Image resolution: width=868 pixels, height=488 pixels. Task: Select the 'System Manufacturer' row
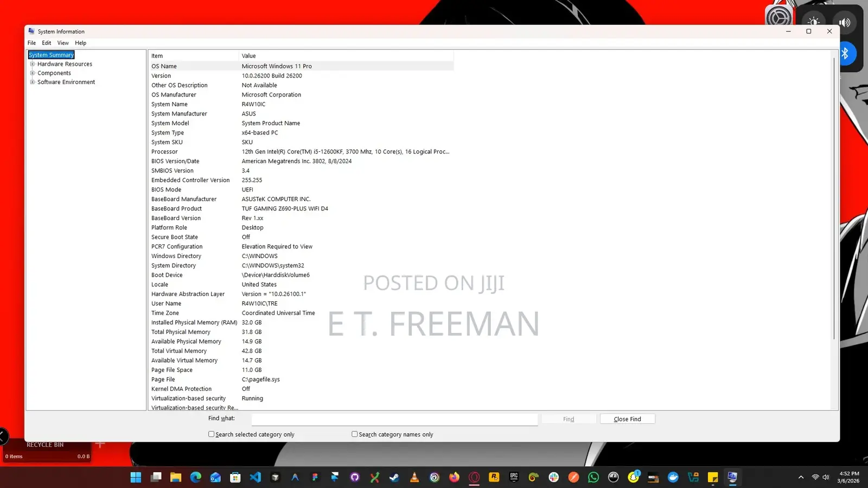click(x=301, y=114)
